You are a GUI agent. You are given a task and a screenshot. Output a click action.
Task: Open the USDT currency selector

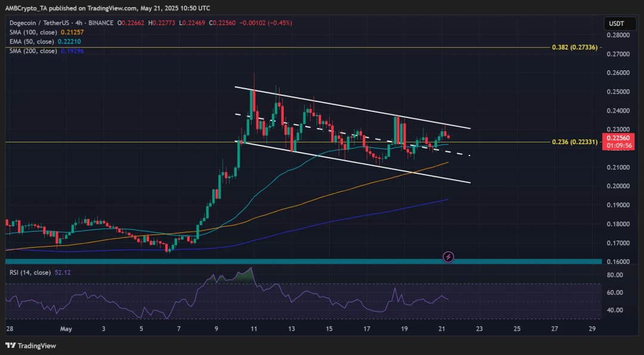click(x=617, y=23)
